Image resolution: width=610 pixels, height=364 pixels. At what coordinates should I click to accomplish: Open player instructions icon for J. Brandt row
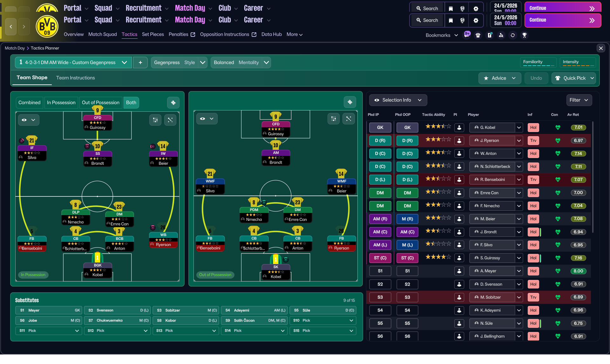459,232
